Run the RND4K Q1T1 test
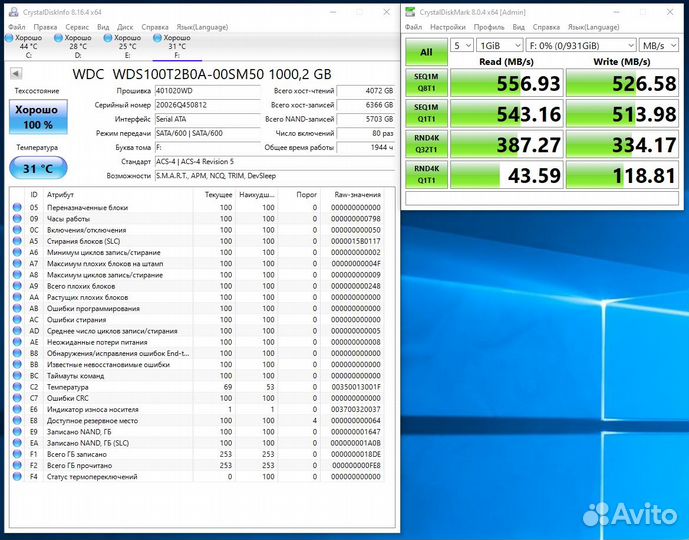This screenshot has width=689, height=540. point(426,174)
